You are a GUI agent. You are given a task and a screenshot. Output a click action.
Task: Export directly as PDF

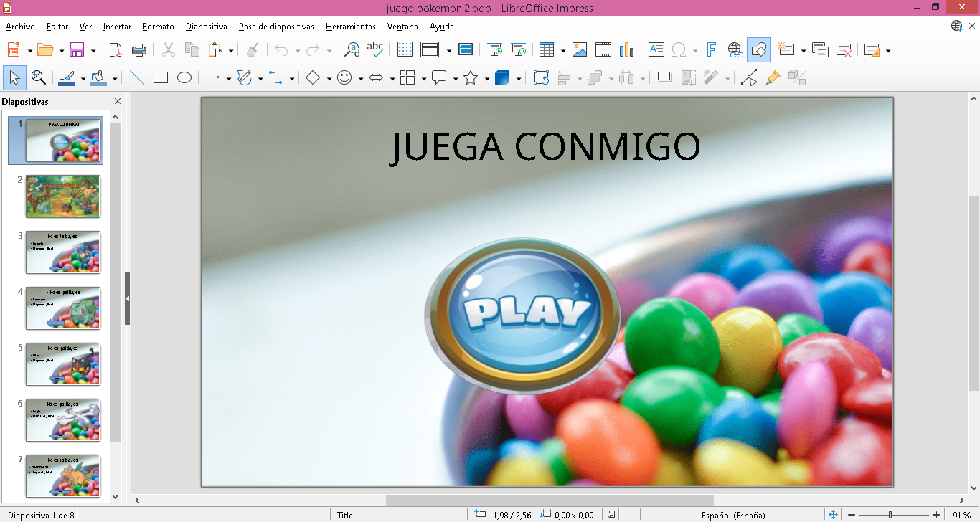coord(116,50)
